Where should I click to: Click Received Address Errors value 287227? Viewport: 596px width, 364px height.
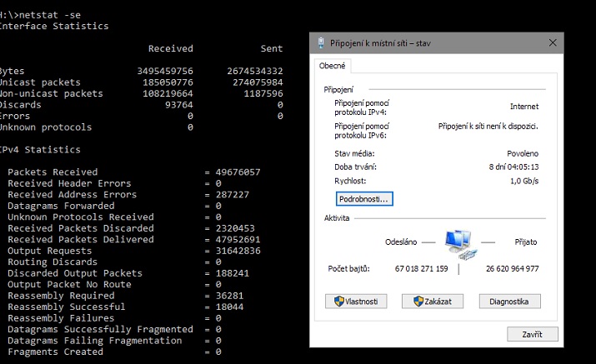click(x=233, y=195)
